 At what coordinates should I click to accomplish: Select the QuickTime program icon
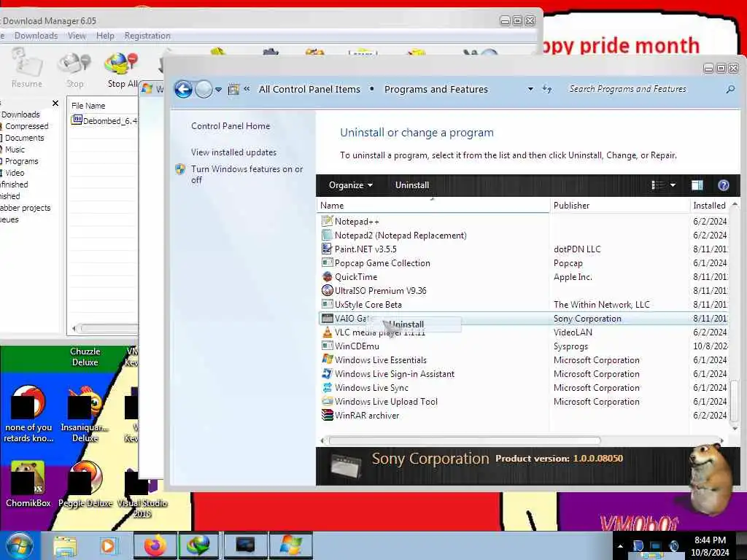328,276
